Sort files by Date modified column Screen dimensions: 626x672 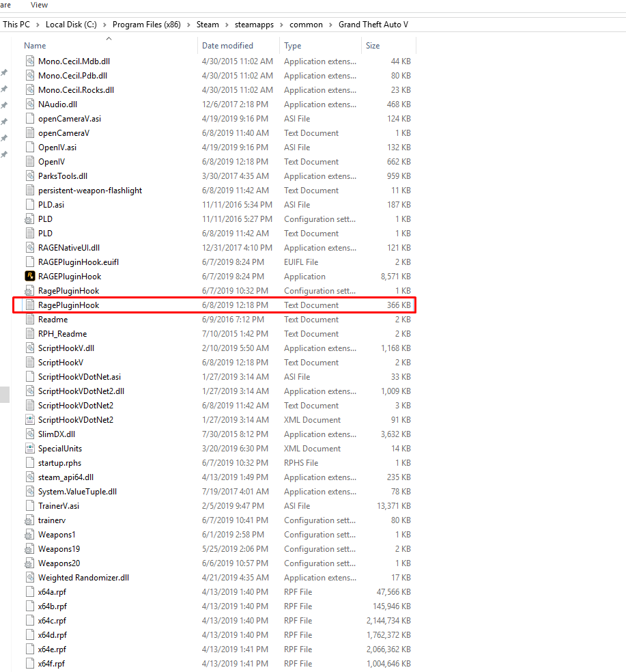point(227,46)
